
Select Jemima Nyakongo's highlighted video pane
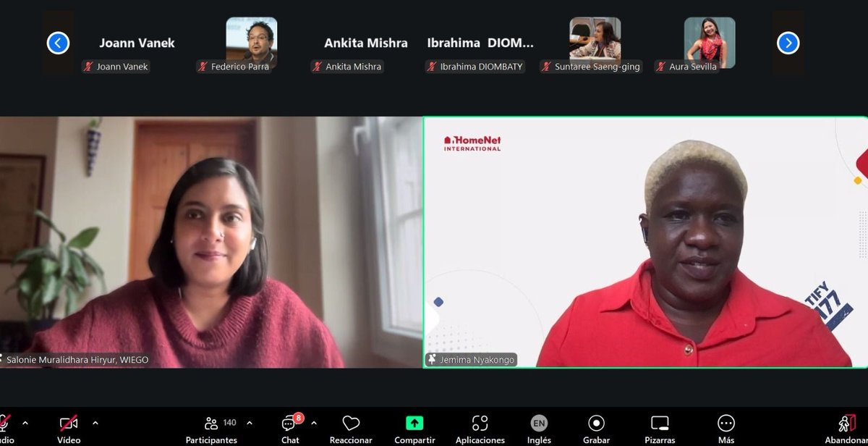point(646,242)
